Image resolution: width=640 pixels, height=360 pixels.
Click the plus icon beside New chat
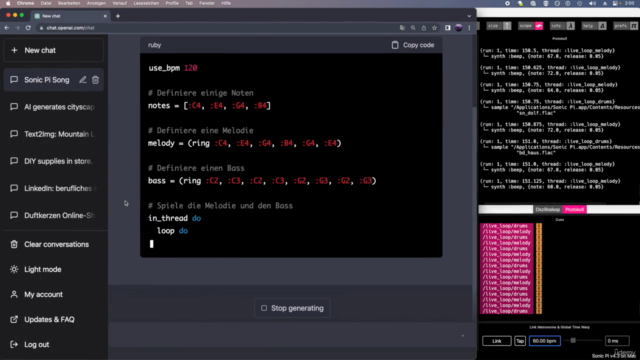coord(14,50)
